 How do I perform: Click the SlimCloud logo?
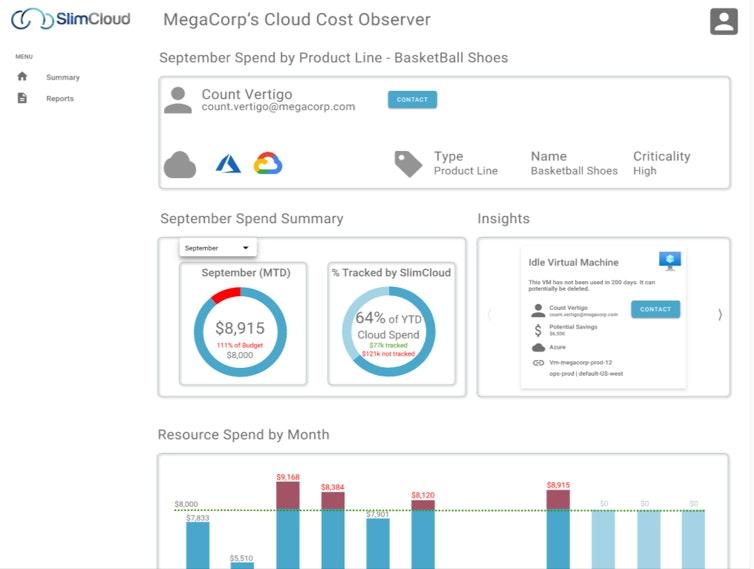[71, 19]
